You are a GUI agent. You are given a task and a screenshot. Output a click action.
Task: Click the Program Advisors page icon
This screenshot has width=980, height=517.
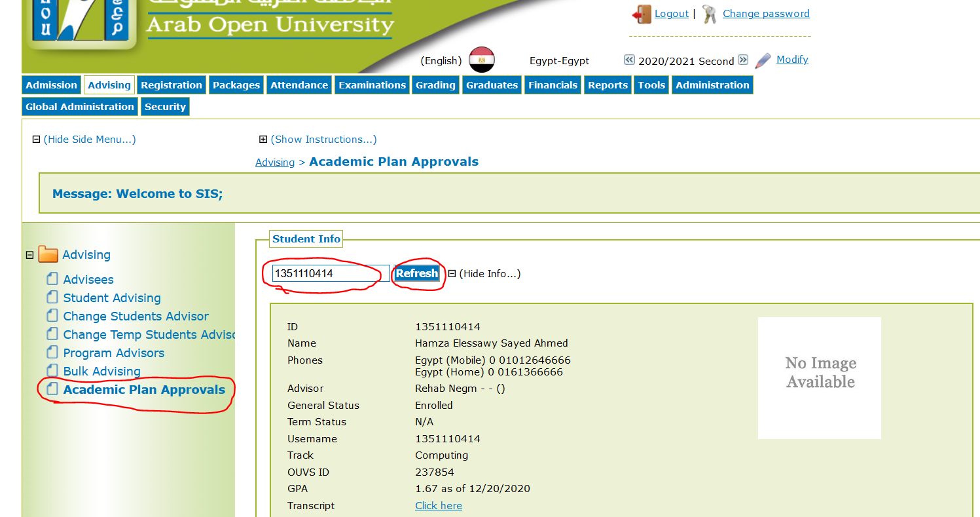(52, 353)
